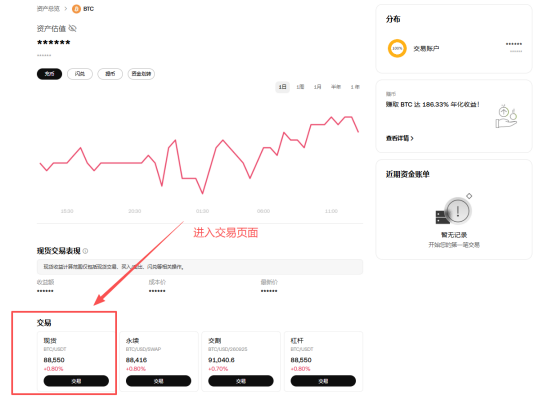Click the masked asset valuation stars

tap(54, 42)
